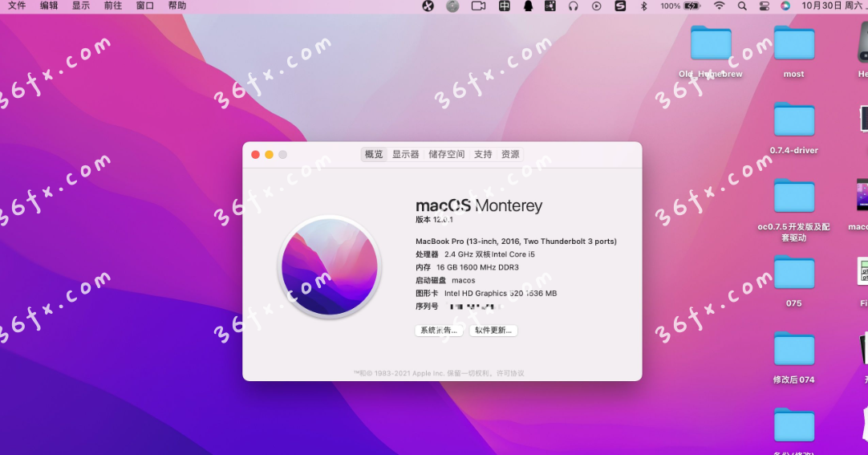868x455 pixels.
Task: Click the headphones menu bar icon
Action: pos(573,6)
